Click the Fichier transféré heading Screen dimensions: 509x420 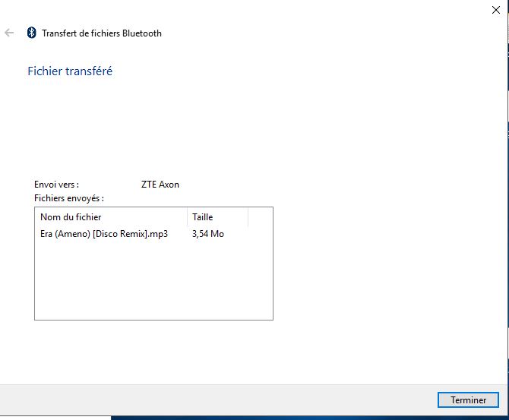pyautogui.click(x=70, y=71)
